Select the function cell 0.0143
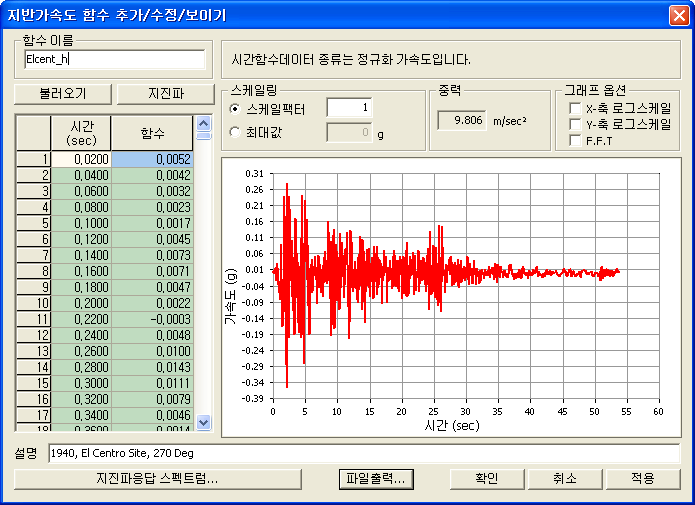The image size is (695, 505). 152,367
